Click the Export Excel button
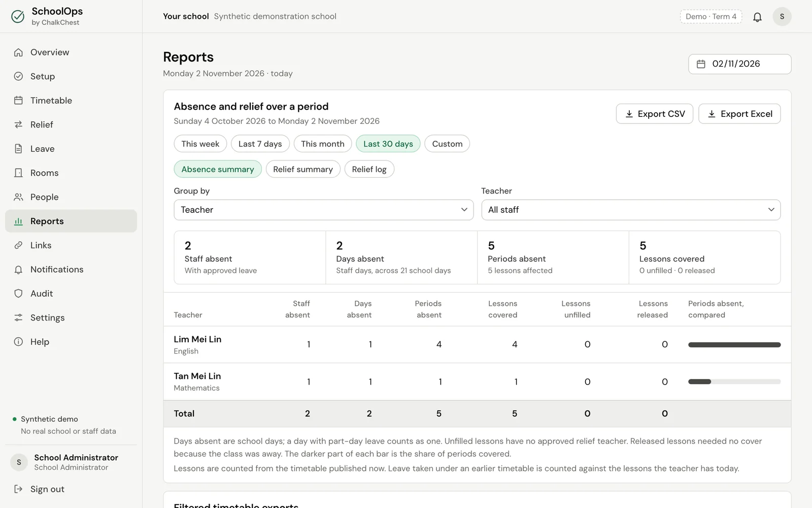 click(x=739, y=114)
